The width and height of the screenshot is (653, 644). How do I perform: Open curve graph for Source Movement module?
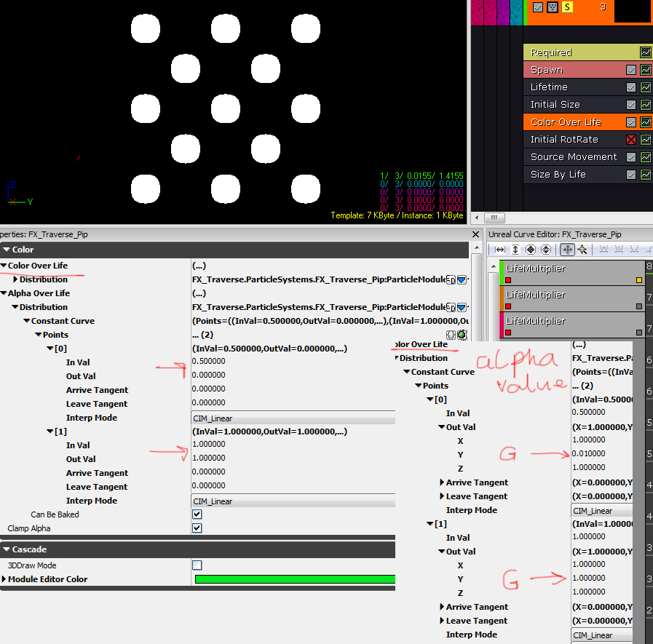[646, 157]
